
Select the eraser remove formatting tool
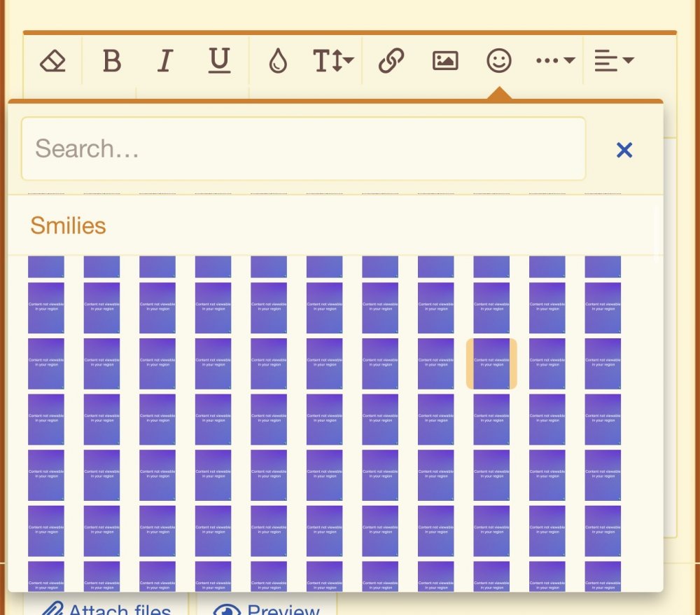52,60
